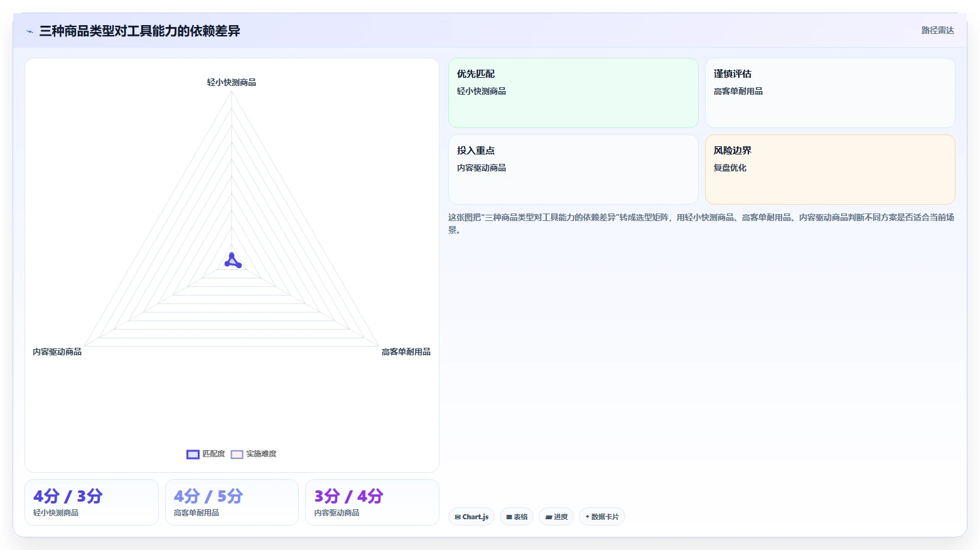Select the 表格 tag
Screen dimensions: 980x550
point(517,517)
